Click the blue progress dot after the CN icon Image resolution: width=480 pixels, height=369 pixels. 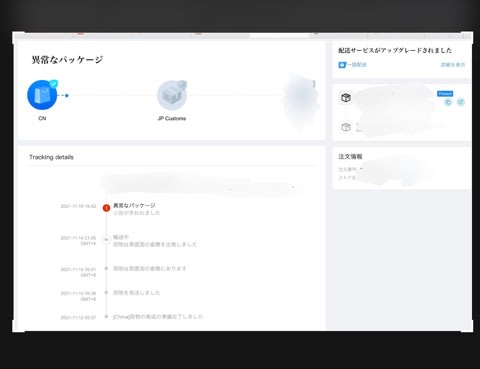coord(67,96)
